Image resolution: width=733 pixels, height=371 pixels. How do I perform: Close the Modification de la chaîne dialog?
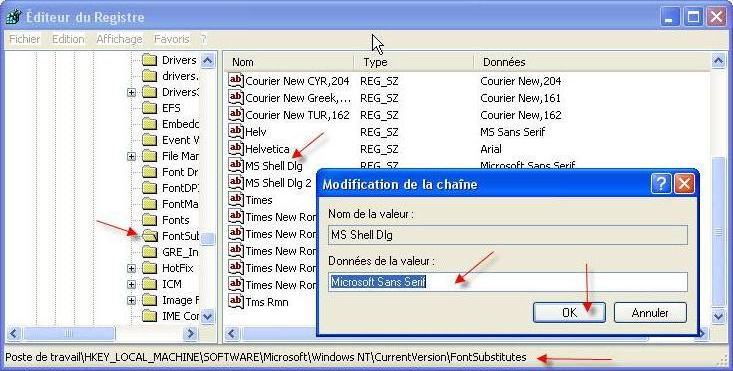[684, 184]
